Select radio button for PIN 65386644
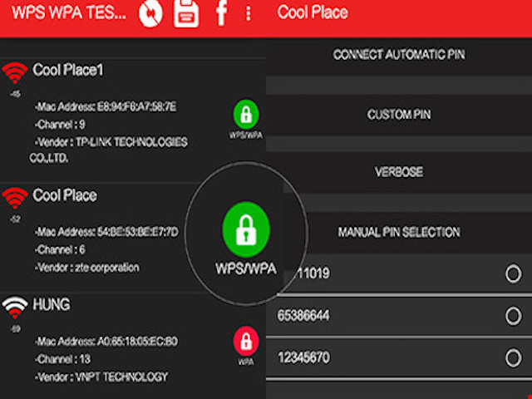532x399 pixels. coord(514,316)
